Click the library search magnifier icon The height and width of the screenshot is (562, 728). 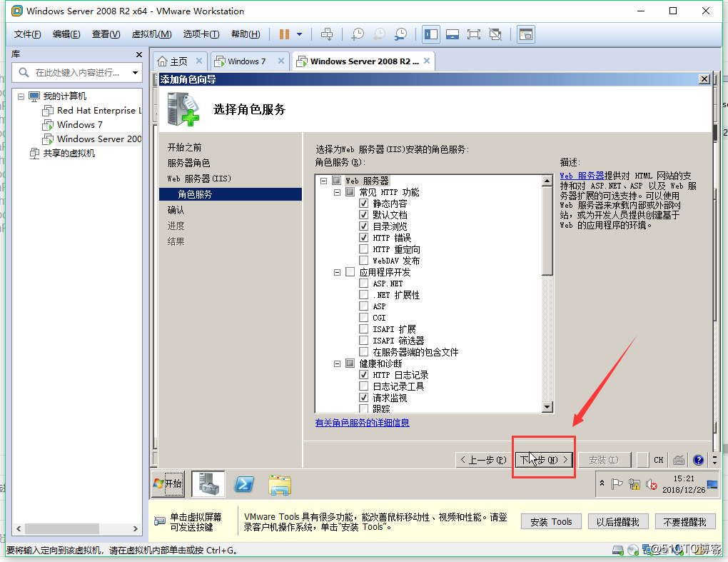click(24, 72)
